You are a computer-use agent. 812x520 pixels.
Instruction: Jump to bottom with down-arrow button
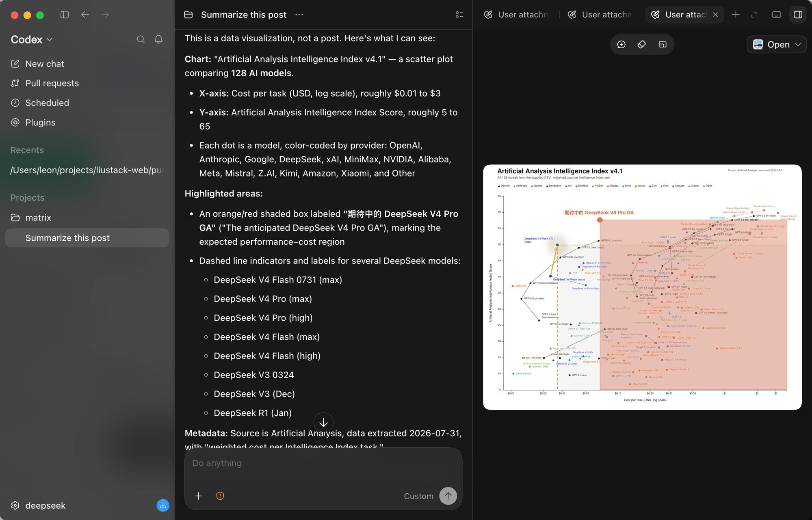click(x=323, y=423)
